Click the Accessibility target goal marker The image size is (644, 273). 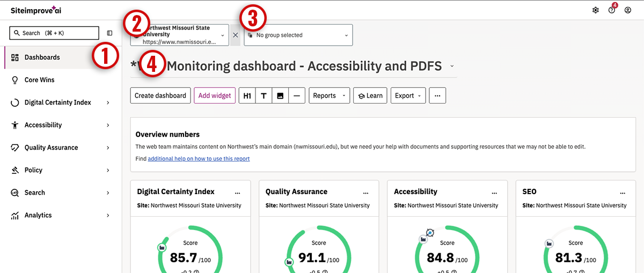point(429,232)
